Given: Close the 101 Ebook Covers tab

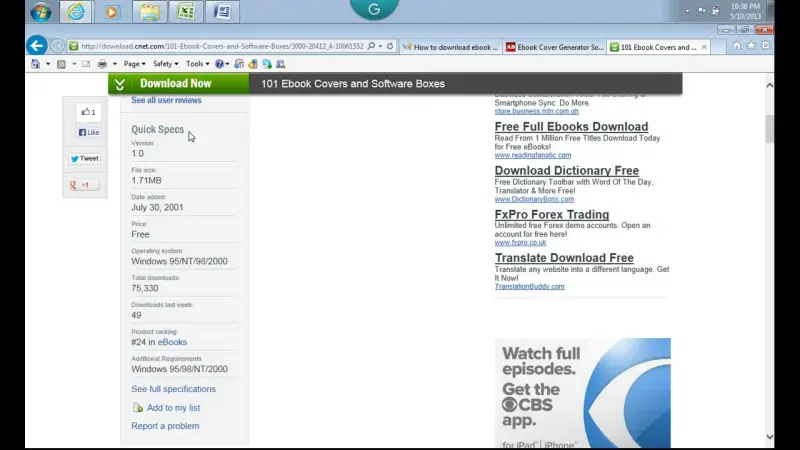Looking at the screenshot, I should pos(704,47).
